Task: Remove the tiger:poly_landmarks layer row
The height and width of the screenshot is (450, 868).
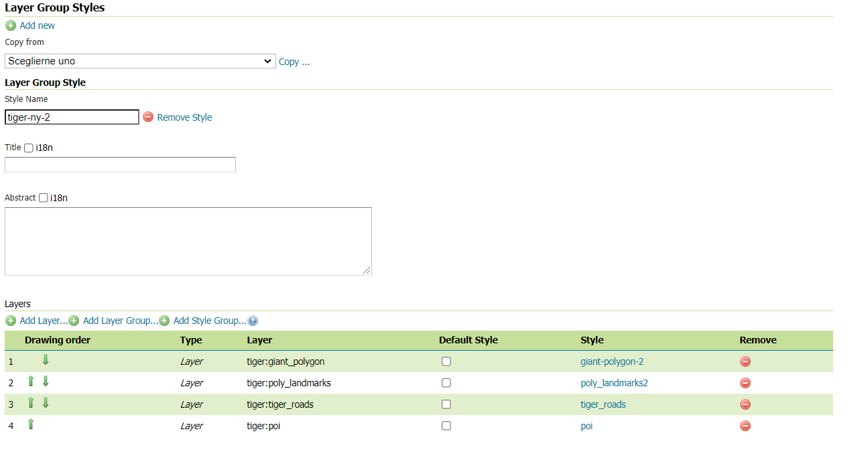Action: pyautogui.click(x=745, y=383)
